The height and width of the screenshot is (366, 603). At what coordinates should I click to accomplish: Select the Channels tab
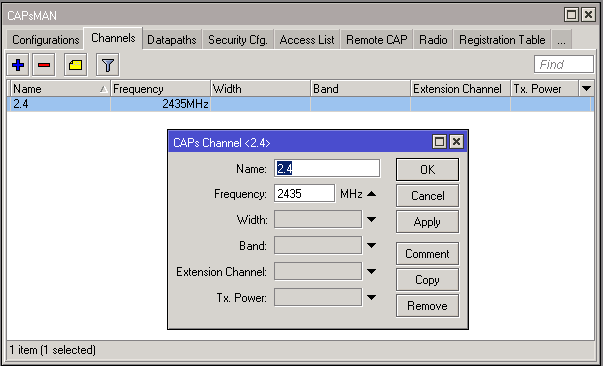click(x=113, y=38)
